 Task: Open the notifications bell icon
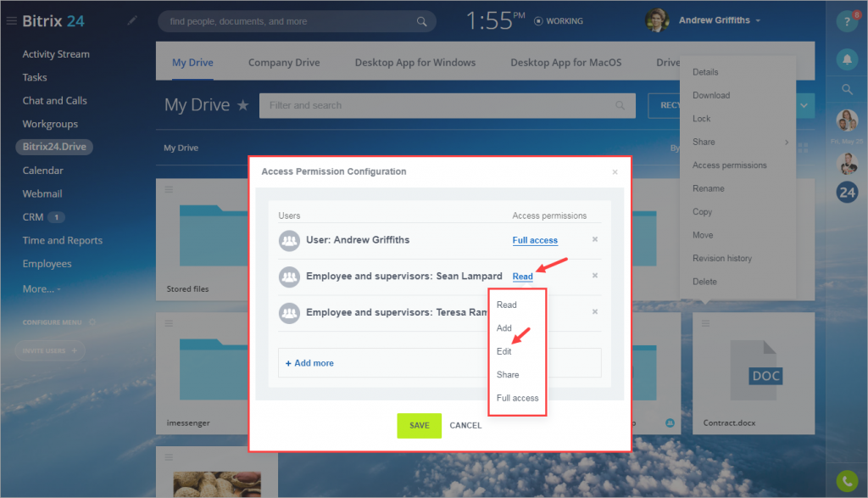(x=847, y=59)
